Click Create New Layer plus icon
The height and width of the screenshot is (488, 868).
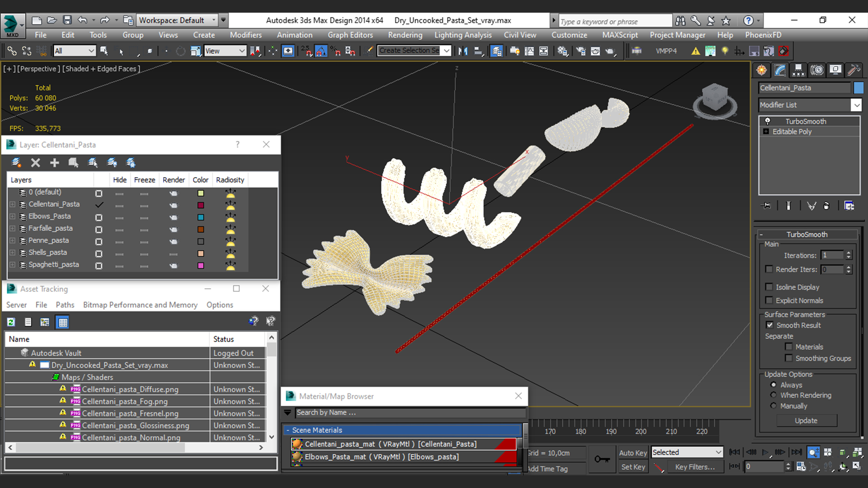(x=54, y=163)
